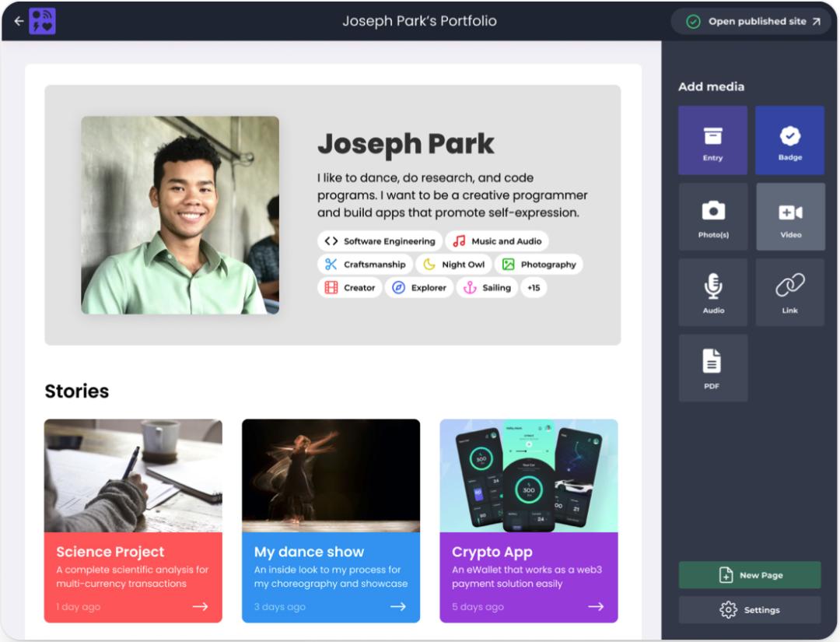The height and width of the screenshot is (642, 840).
Task: Open the Science Project story image
Action: [133, 476]
